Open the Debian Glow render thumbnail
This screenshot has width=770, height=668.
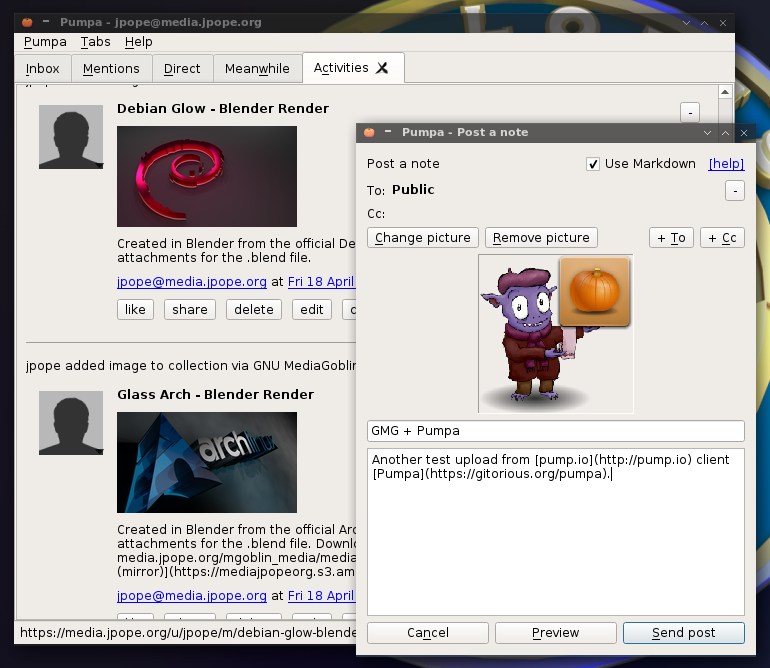coord(207,176)
